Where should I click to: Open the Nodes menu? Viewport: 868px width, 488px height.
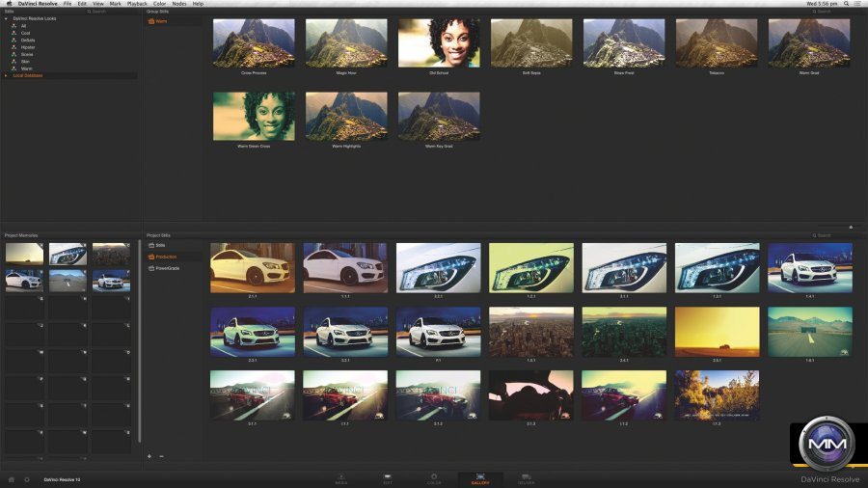(178, 4)
